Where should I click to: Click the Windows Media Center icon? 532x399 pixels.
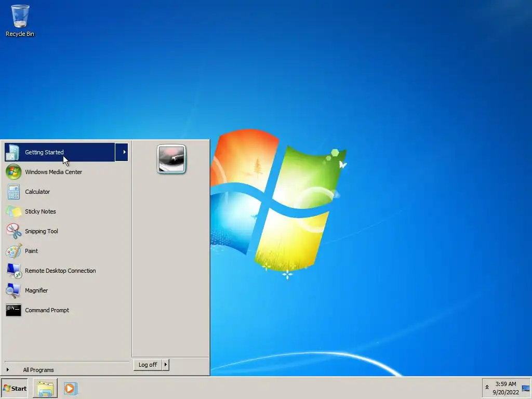point(13,171)
